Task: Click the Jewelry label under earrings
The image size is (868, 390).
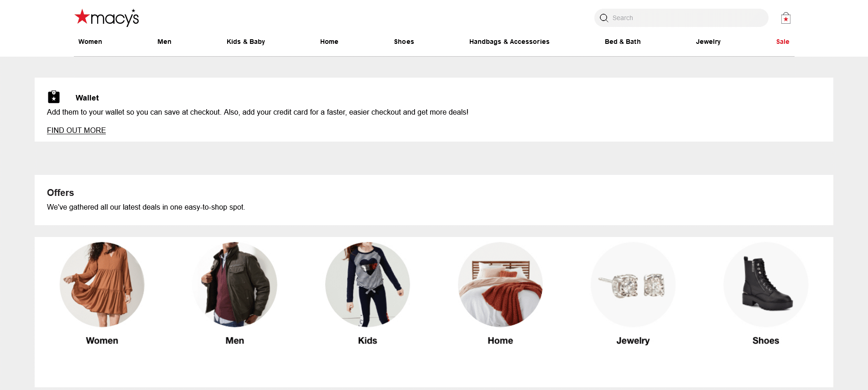Action: click(633, 341)
